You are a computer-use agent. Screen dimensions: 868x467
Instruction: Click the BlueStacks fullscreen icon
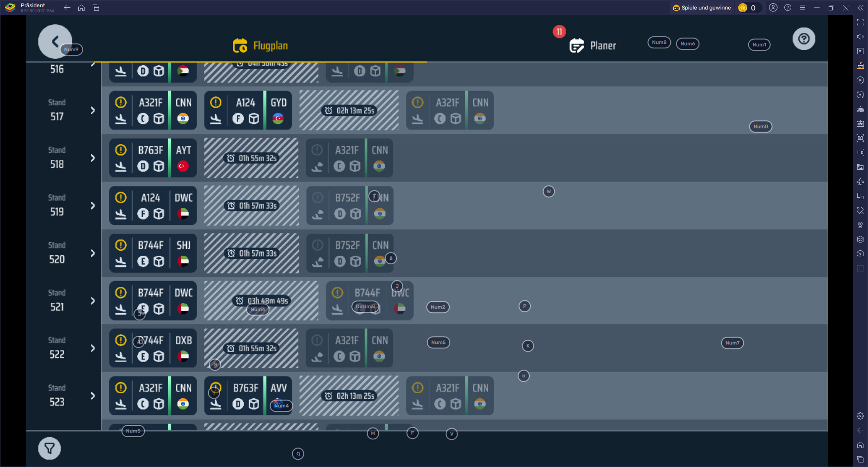tap(860, 22)
